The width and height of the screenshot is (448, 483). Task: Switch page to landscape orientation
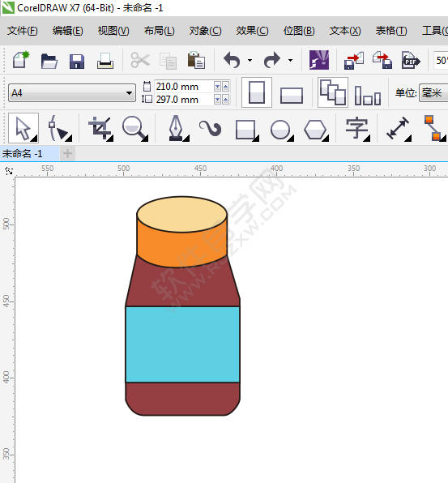click(292, 95)
